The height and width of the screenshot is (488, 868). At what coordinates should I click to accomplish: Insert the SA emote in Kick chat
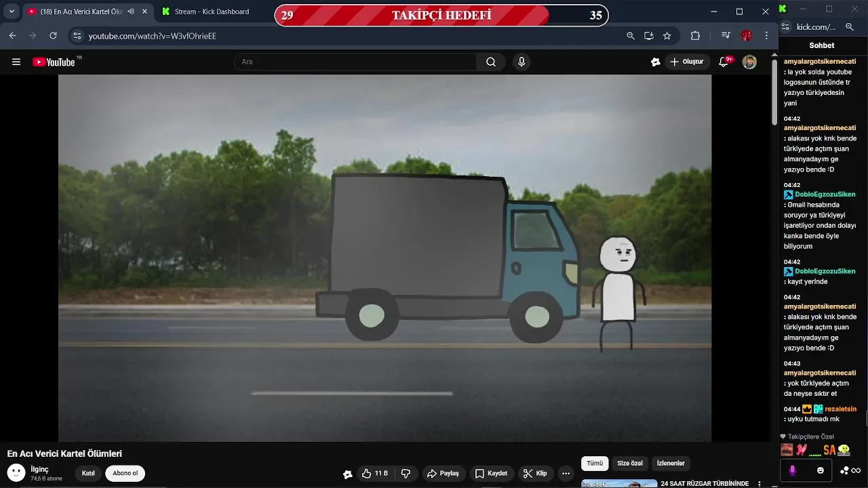point(829,449)
